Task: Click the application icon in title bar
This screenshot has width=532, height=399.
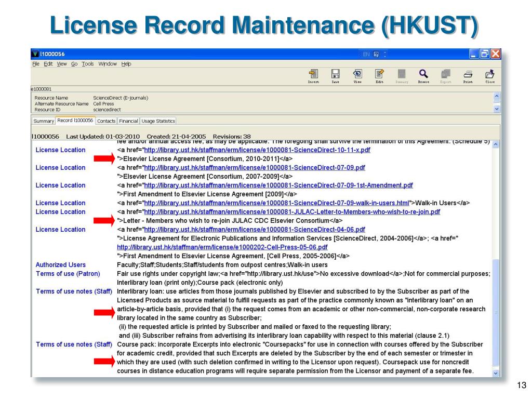Action: pos(35,54)
